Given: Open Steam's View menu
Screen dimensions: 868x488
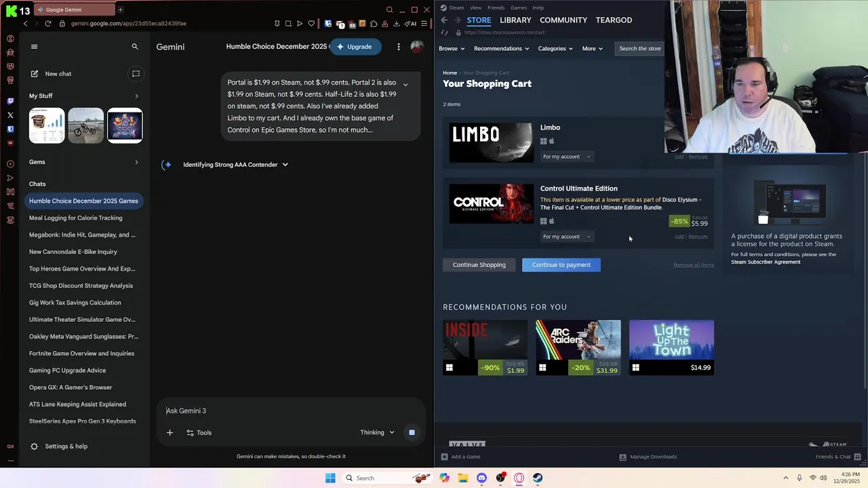Looking at the screenshot, I should tap(475, 7).
